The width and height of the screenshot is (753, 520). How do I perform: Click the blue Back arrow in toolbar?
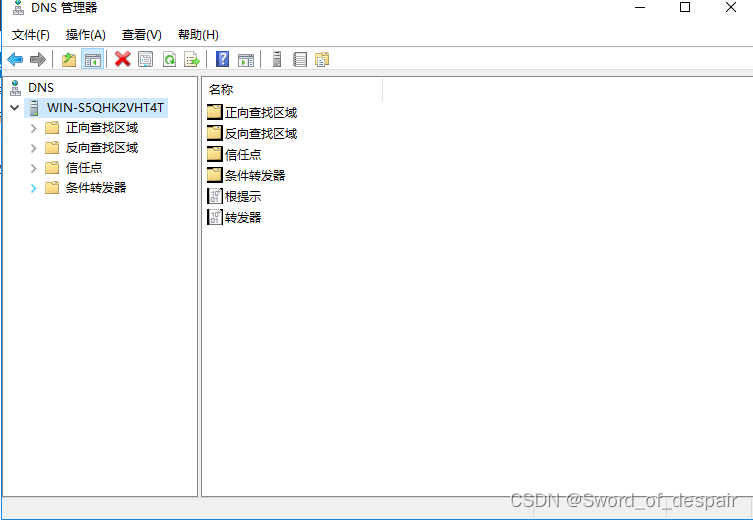(15, 60)
